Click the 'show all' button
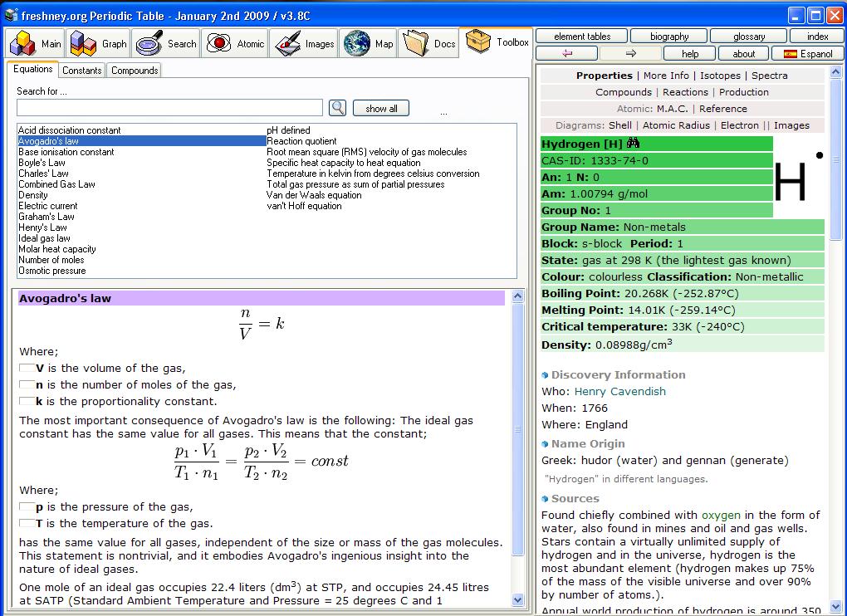The image size is (847, 616). pyautogui.click(x=381, y=108)
